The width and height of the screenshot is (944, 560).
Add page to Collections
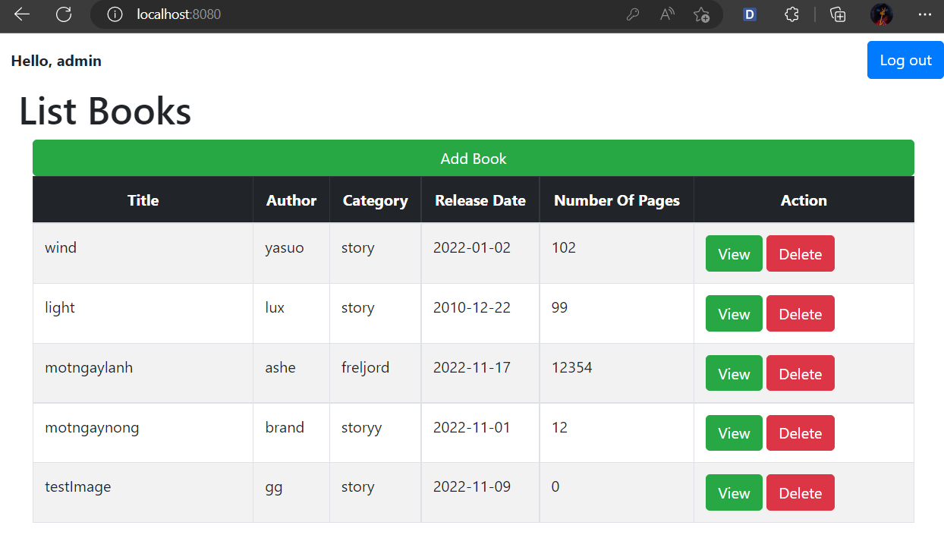point(837,14)
